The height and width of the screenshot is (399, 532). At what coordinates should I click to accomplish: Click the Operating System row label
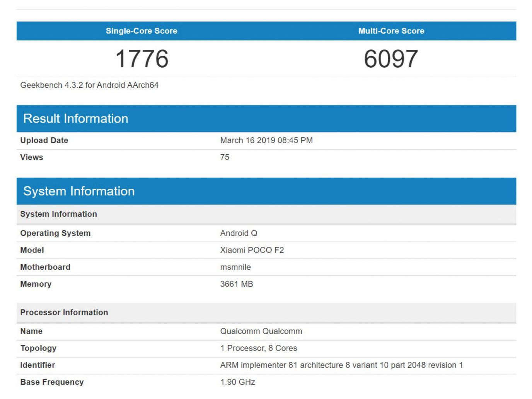tap(55, 233)
